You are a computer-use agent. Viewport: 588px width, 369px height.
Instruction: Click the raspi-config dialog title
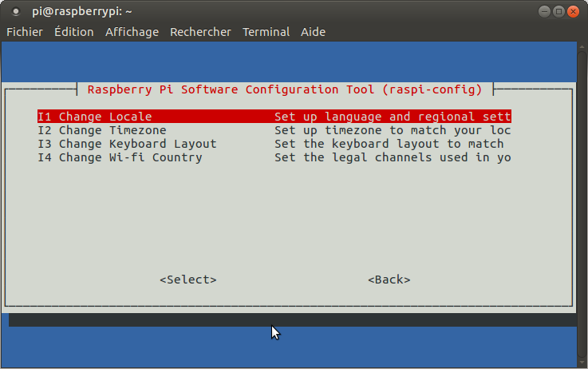[284, 89]
